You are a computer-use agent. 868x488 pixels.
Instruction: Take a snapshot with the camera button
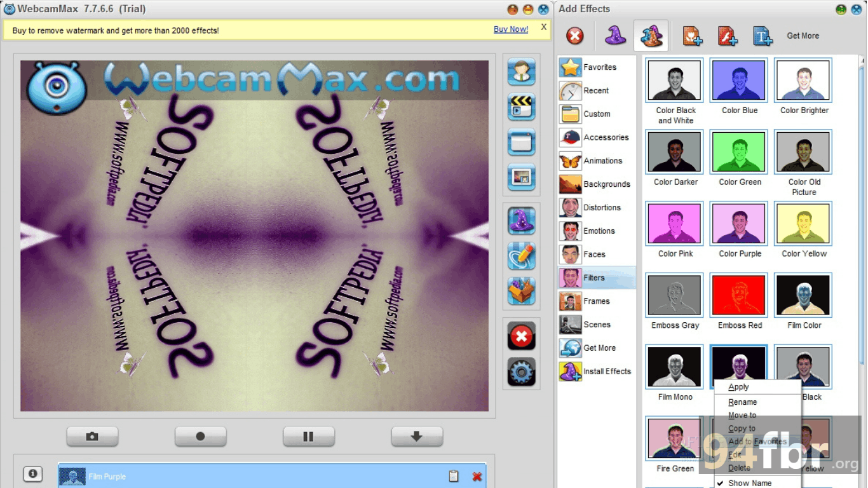click(92, 437)
